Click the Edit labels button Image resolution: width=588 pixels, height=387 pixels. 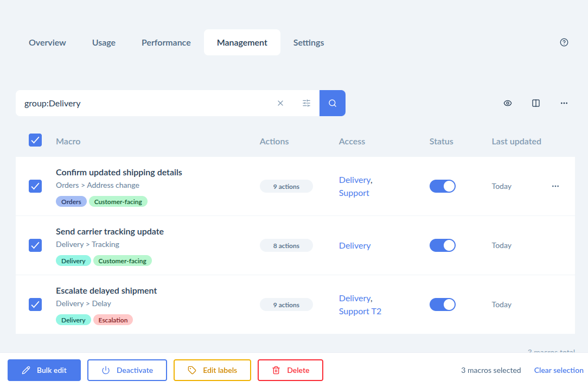pyautogui.click(x=212, y=370)
